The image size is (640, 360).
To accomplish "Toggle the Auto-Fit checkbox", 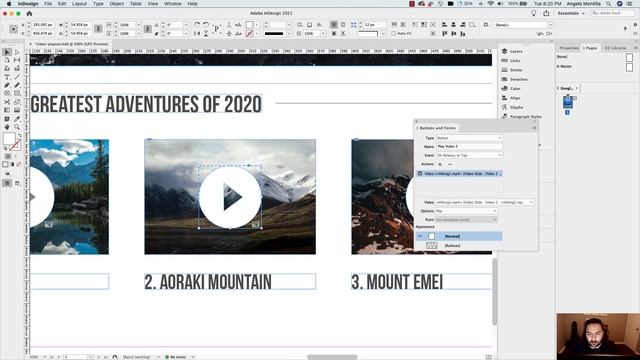I will pyautogui.click(x=394, y=33).
